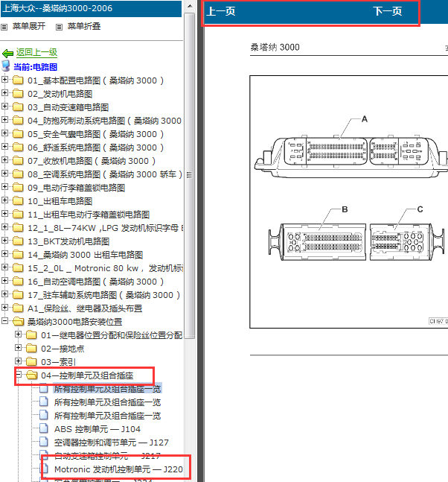Expand the 10_出租车电路图 folder
Viewport: 448px width, 482px height.
(4, 200)
